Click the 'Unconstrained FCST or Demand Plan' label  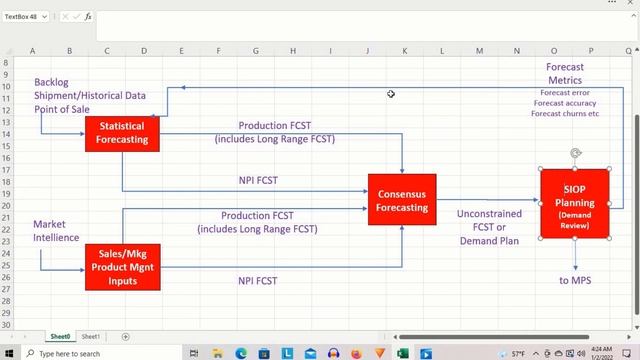click(489, 227)
